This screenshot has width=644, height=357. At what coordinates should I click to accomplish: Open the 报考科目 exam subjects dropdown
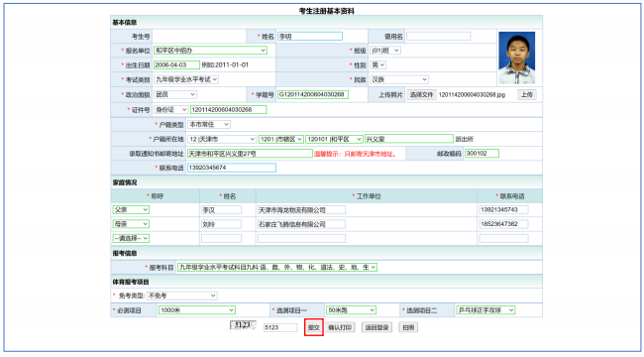click(x=277, y=268)
